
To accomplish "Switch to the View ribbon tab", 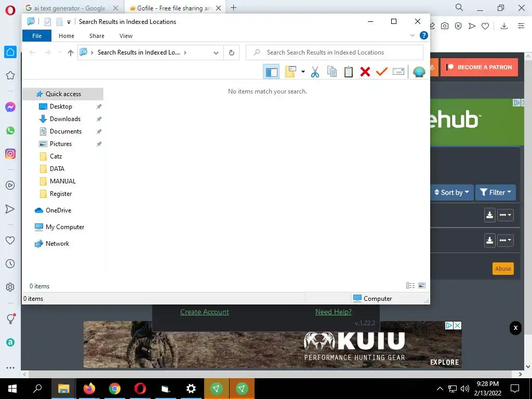I will [x=126, y=36].
